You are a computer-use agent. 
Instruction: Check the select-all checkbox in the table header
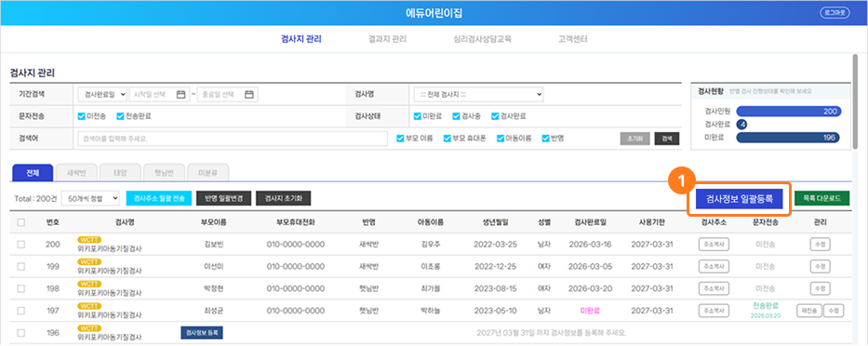(21, 222)
